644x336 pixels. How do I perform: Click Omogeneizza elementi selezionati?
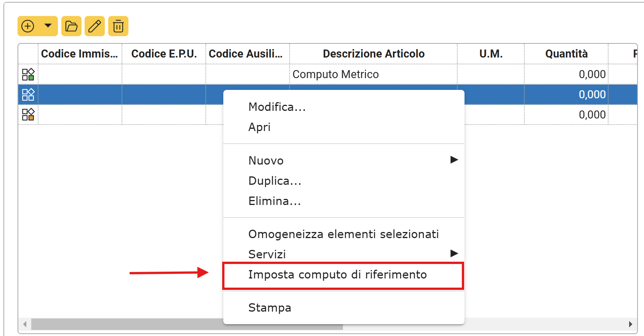coord(343,234)
